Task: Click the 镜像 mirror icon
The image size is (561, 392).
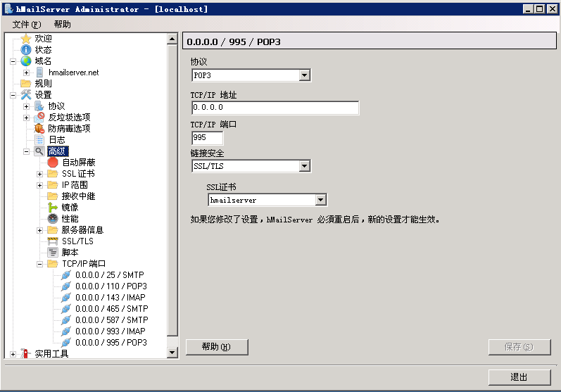Action: [53, 207]
